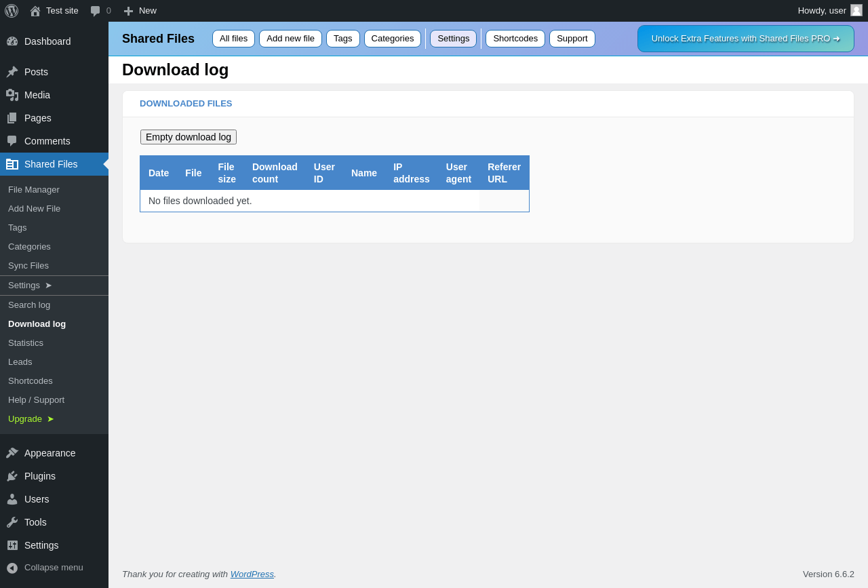Screen dimensions: 868x588
Task: Open Tags in the sidebar submenu
Action: tap(54, 228)
